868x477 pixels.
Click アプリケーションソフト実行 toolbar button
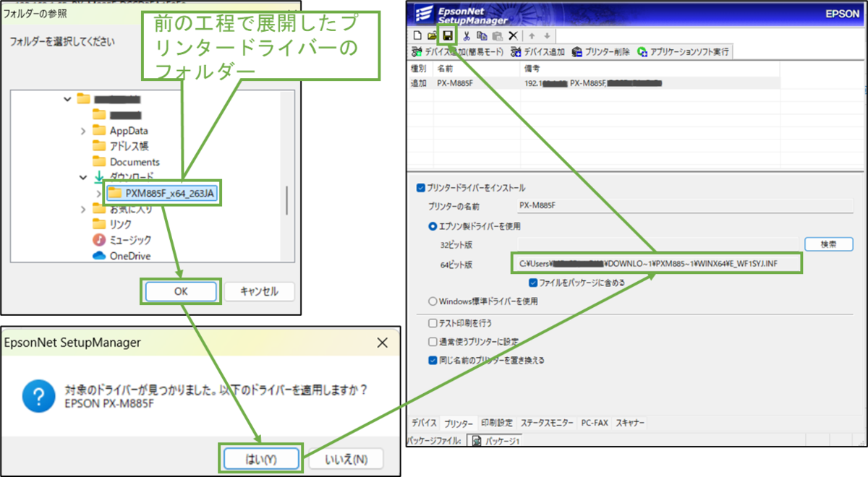pos(684,52)
